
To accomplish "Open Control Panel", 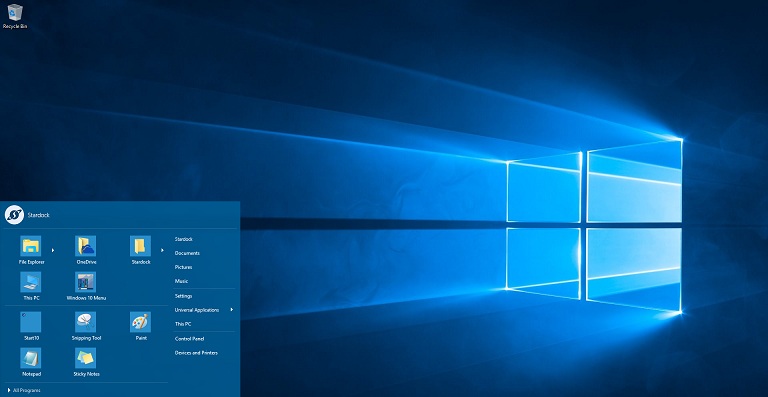I will 190,339.
